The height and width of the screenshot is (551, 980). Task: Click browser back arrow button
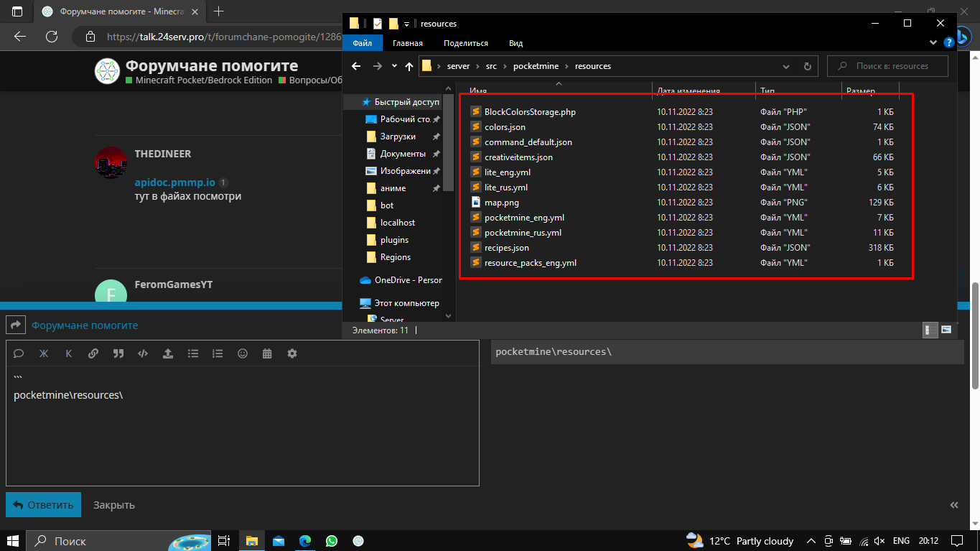[x=19, y=37]
